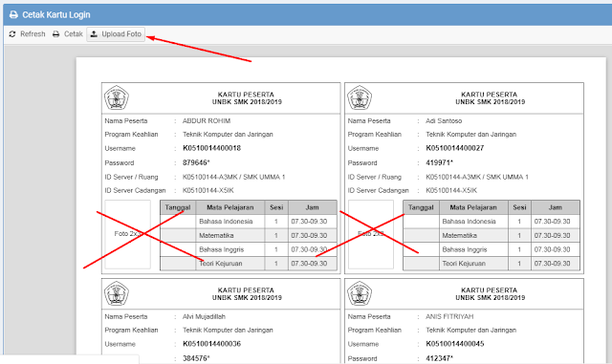Click Sesi header in ABDUR ROHIM's schedule
This screenshot has height=364, width=612.
[x=276, y=207]
